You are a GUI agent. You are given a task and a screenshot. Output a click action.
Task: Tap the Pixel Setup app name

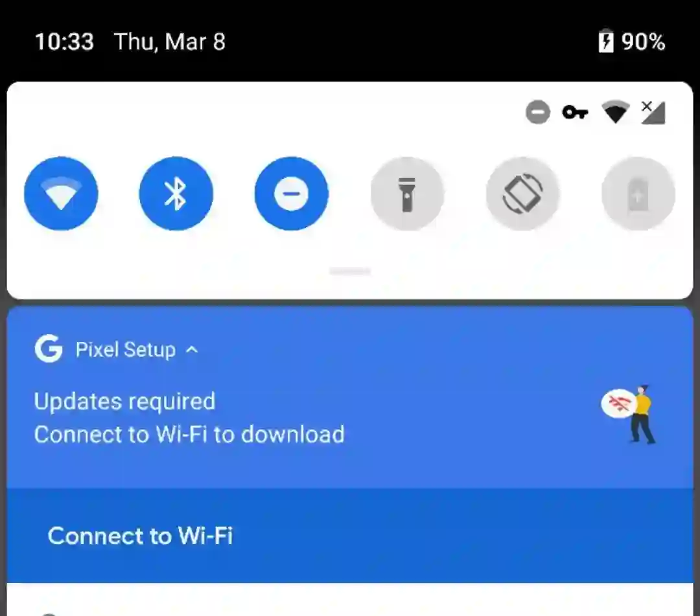click(x=126, y=350)
